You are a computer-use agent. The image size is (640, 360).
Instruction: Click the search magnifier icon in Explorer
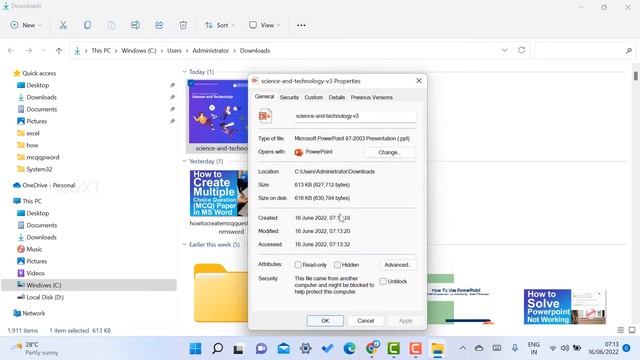click(629, 51)
